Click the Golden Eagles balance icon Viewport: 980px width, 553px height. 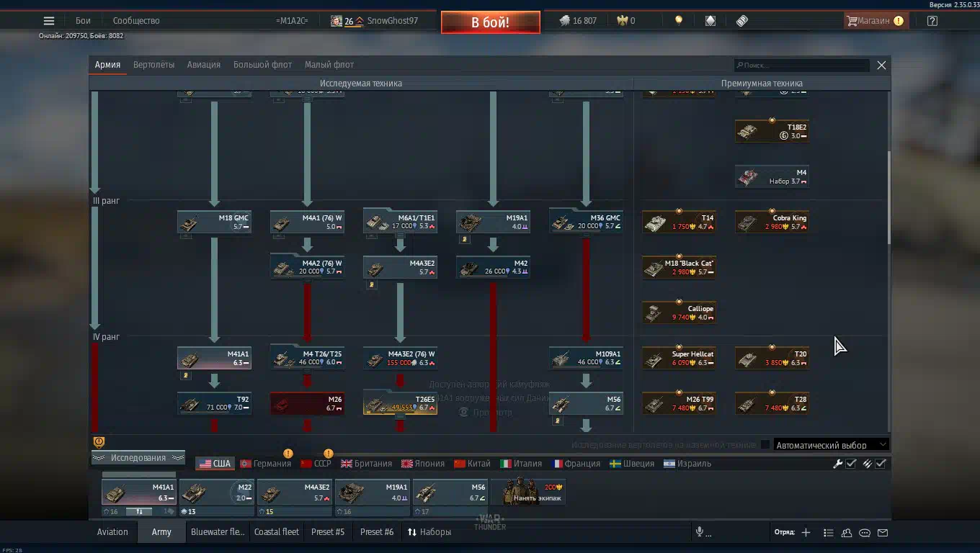click(x=623, y=21)
